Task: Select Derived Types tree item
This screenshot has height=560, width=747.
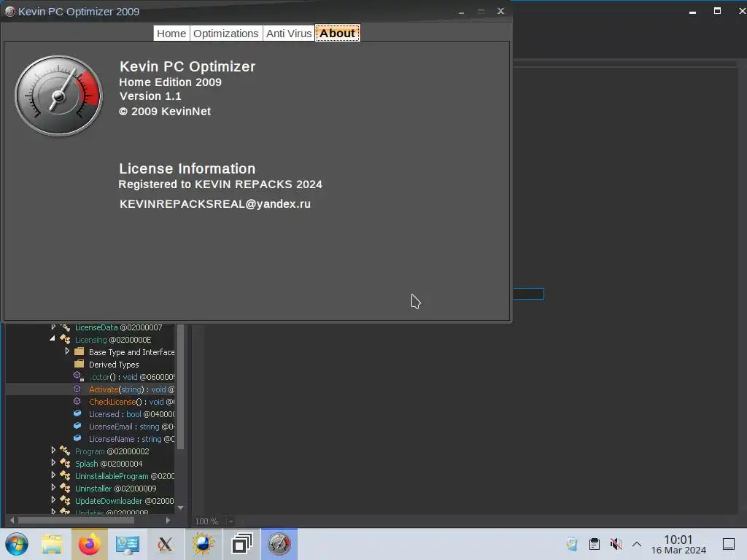Action: tap(114, 365)
